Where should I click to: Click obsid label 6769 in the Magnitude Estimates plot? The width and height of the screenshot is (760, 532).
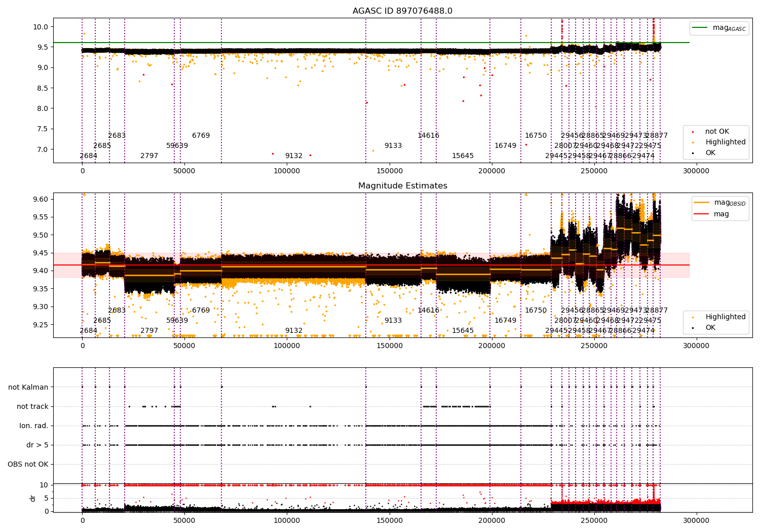point(201,311)
